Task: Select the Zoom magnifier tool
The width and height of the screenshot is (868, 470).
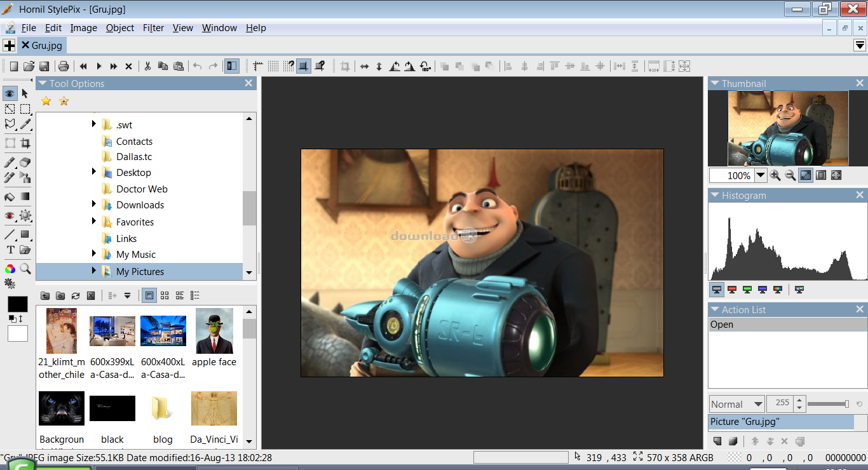Action: pos(25,269)
